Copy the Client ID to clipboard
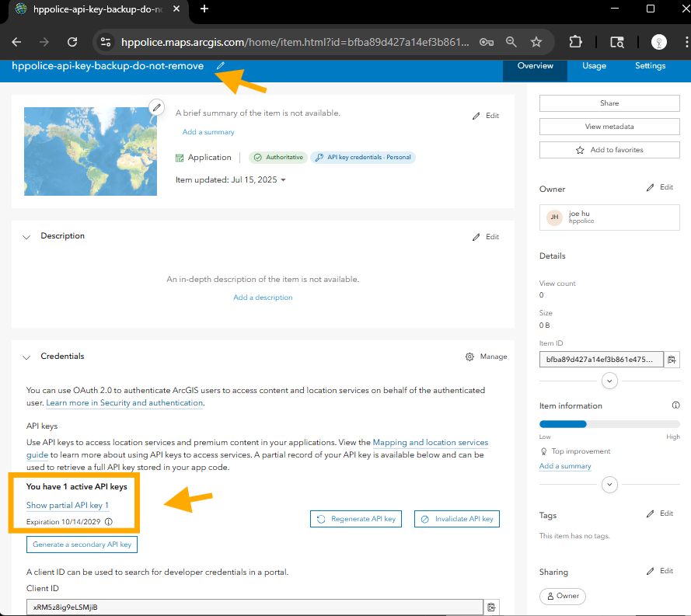The height and width of the screenshot is (616, 691). click(491, 607)
